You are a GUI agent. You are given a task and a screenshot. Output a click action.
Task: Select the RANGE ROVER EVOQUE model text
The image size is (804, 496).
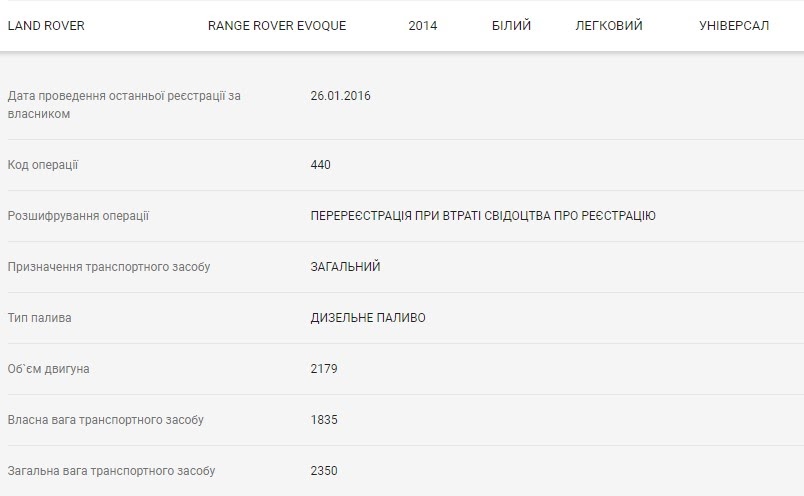(x=277, y=26)
